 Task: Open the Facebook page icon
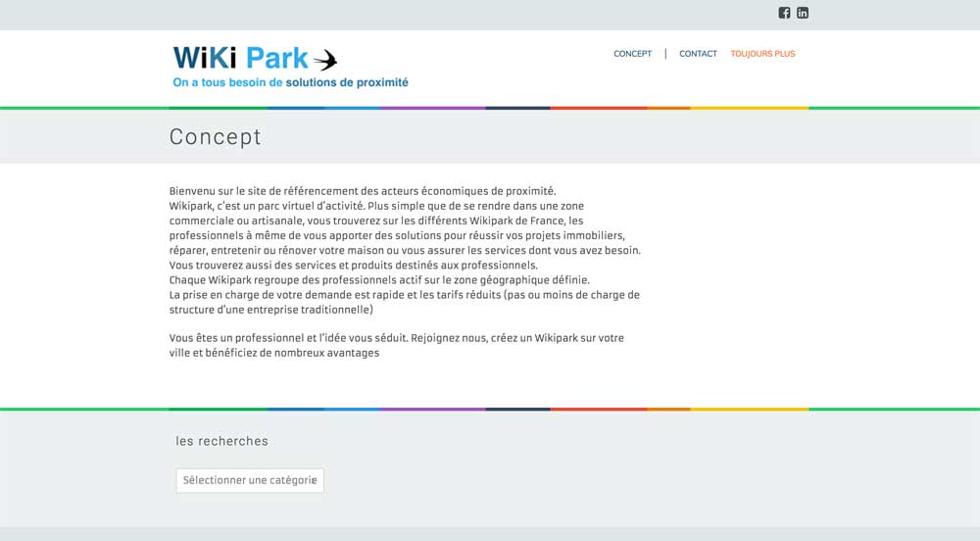point(784,13)
